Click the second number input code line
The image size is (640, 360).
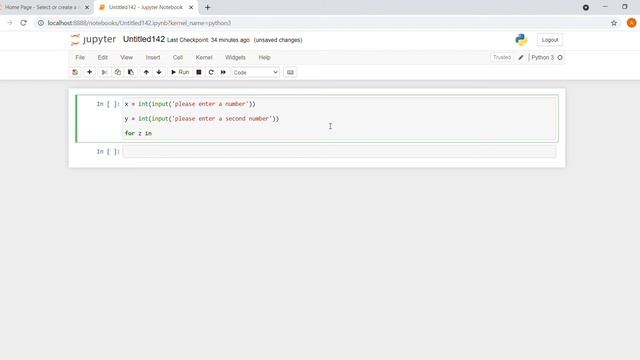tap(202, 119)
